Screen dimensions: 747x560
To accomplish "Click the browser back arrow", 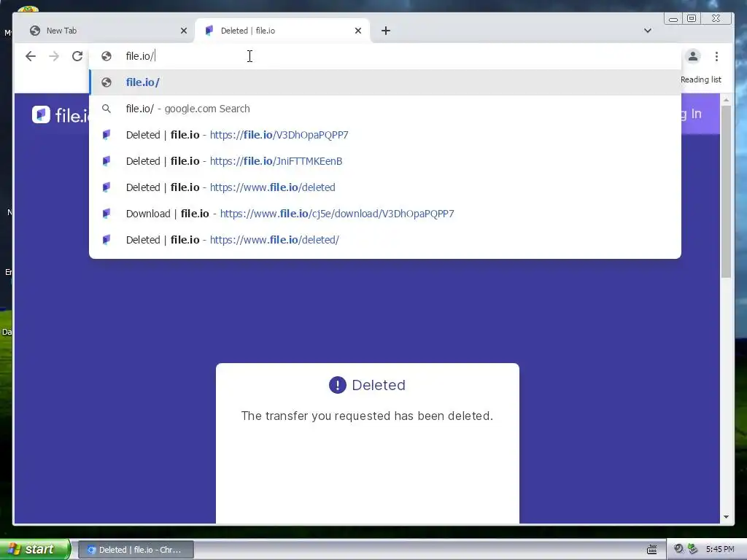I will coord(31,56).
